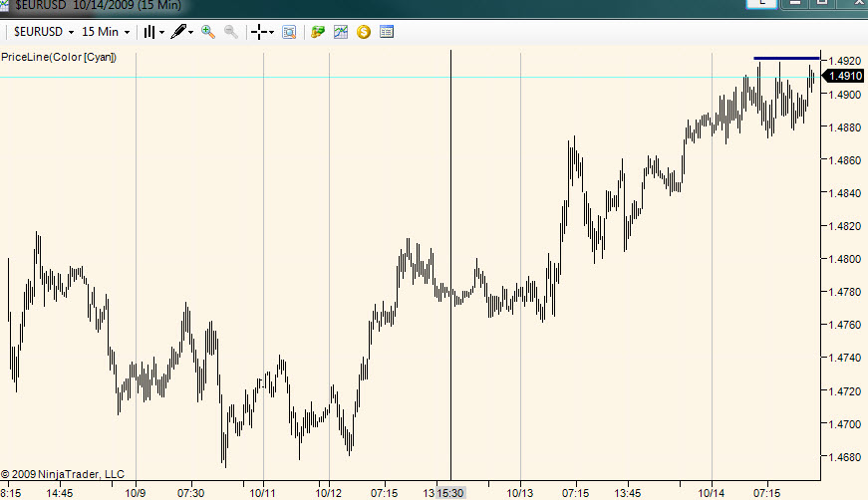Click the zoom in magnifier icon
The height and width of the screenshot is (500, 868).
tap(208, 32)
